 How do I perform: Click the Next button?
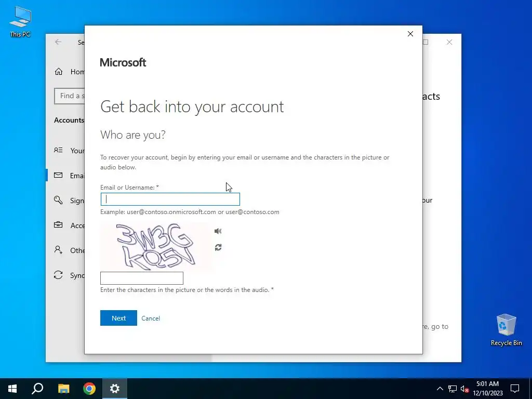119,318
